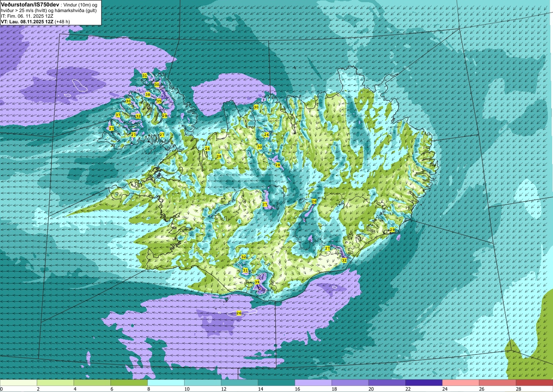Click the yellow gust label '38'
Viewport: 553px width, 392px height.
coord(148,95)
